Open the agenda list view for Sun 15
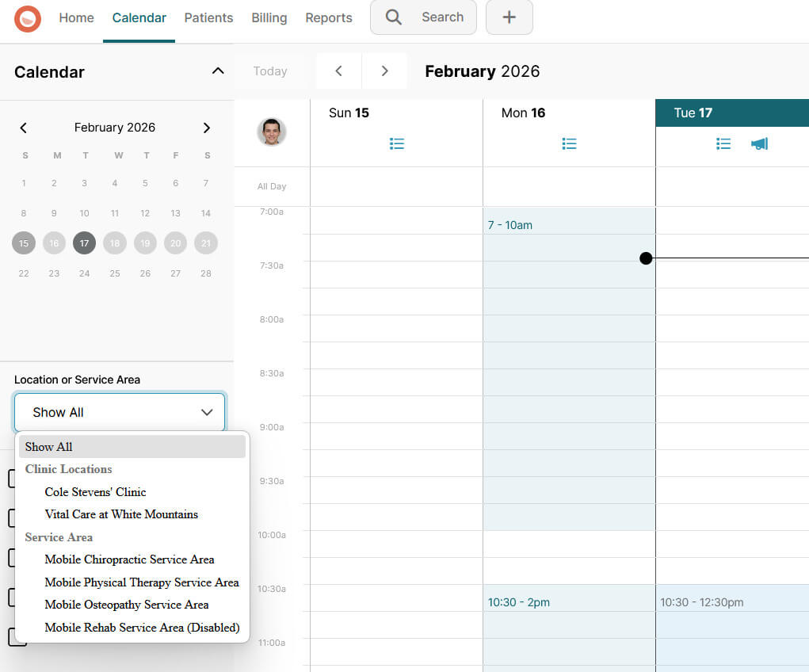809x672 pixels. coord(397,143)
